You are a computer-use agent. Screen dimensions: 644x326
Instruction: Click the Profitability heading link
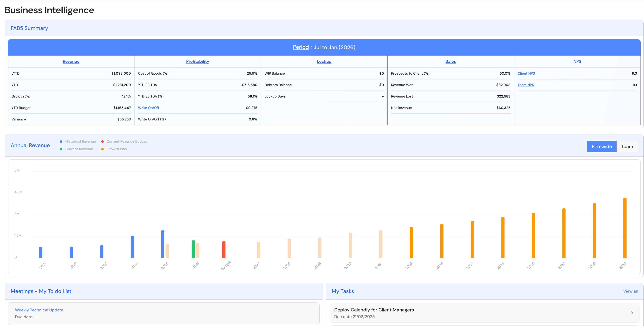197,61
